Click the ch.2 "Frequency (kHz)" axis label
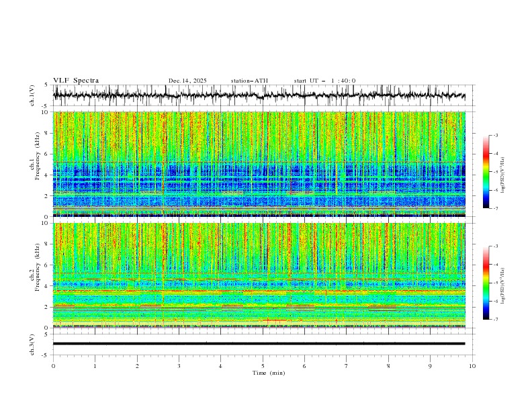This screenshot has height=411, width=532. 38,267
